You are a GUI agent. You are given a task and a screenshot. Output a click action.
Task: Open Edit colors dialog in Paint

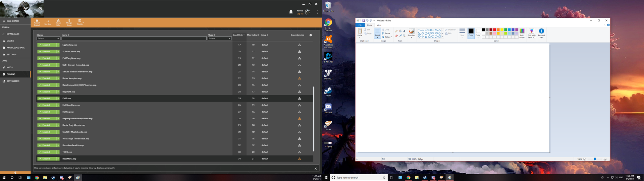[522, 33]
